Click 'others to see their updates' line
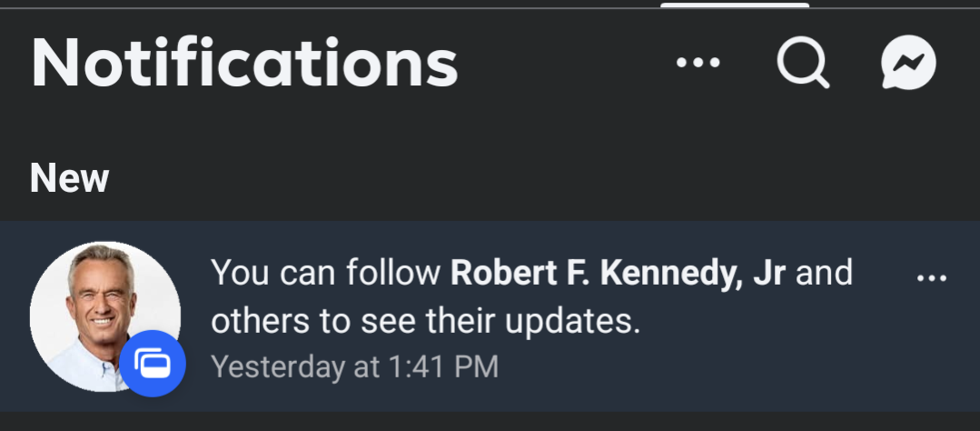Viewport: 980px width, 431px height. pos(426,322)
